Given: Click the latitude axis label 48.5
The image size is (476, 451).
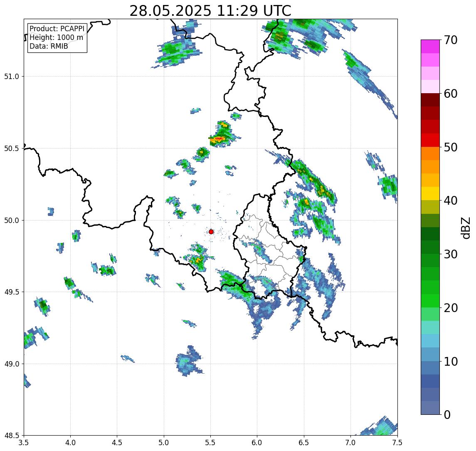Looking at the screenshot, I should coord(12,436).
